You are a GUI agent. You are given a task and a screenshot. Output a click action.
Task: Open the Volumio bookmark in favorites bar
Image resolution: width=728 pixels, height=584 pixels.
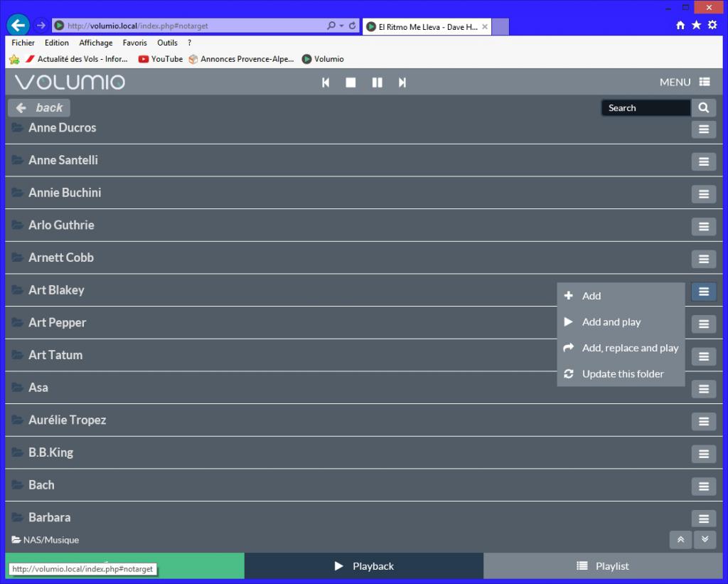point(323,59)
